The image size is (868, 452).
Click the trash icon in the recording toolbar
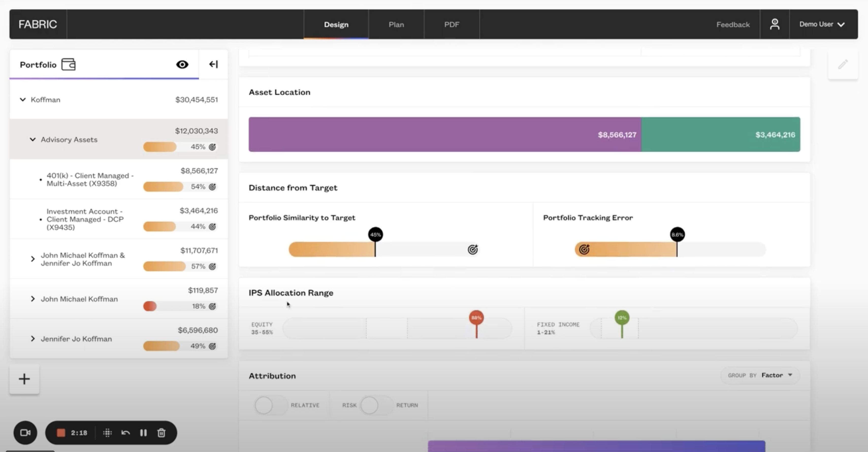(x=161, y=433)
